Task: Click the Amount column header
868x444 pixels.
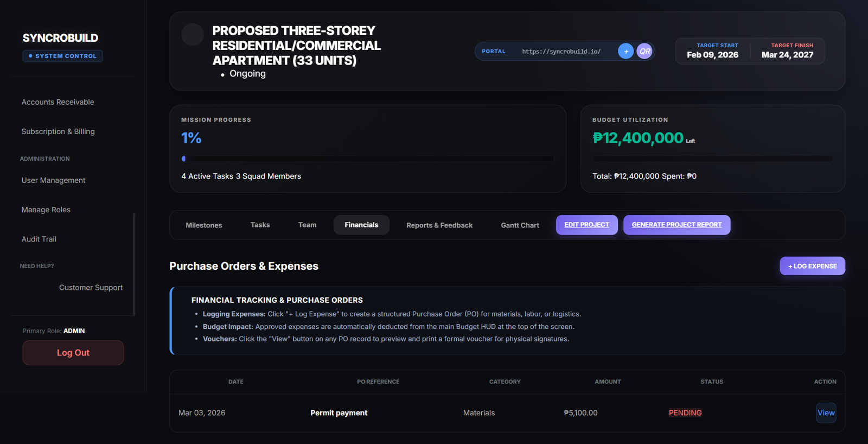Action: (x=608, y=382)
